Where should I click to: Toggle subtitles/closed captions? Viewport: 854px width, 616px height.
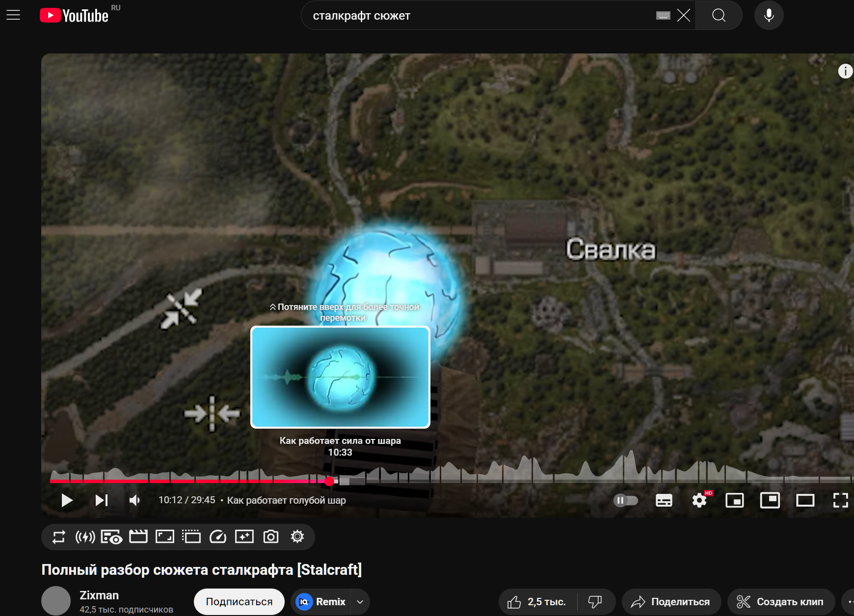(x=664, y=500)
